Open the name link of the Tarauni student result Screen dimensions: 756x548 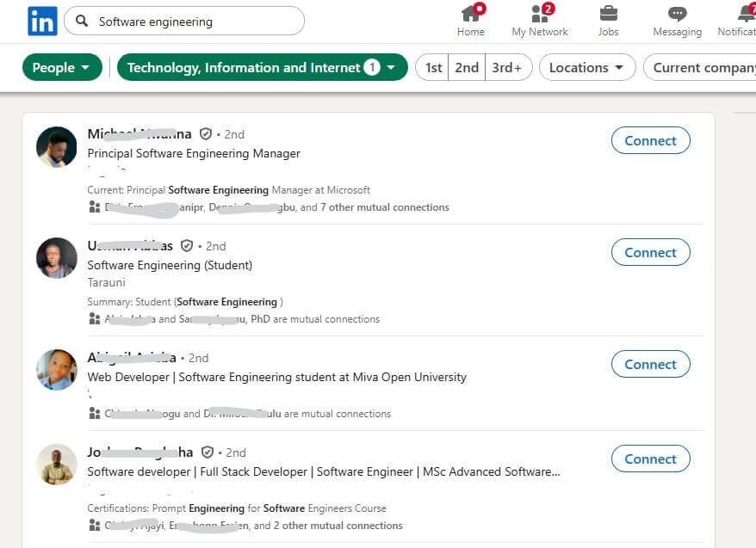click(130, 246)
